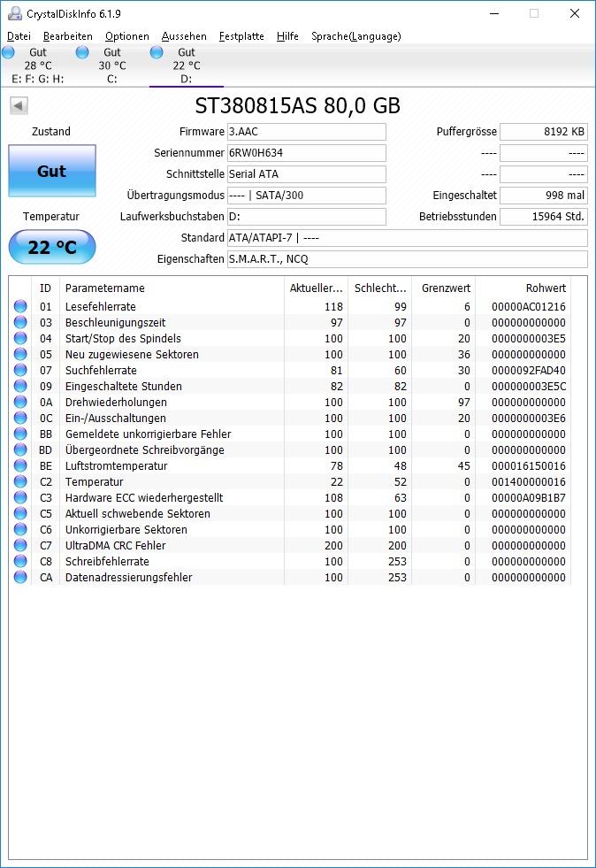Select raw value 000000003E5C
The image size is (596, 868).
[529, 387]
